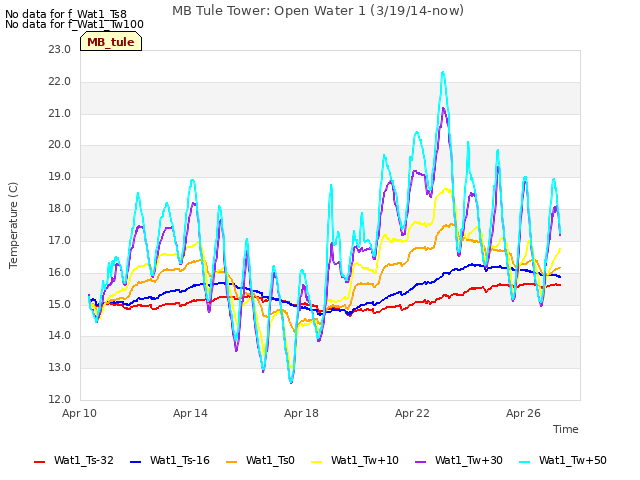Image resolution: width=640 pixels, height=480 pixels.
Task: Click the 'No data for f_Wat1_Ts8' message
Action: 66,15
